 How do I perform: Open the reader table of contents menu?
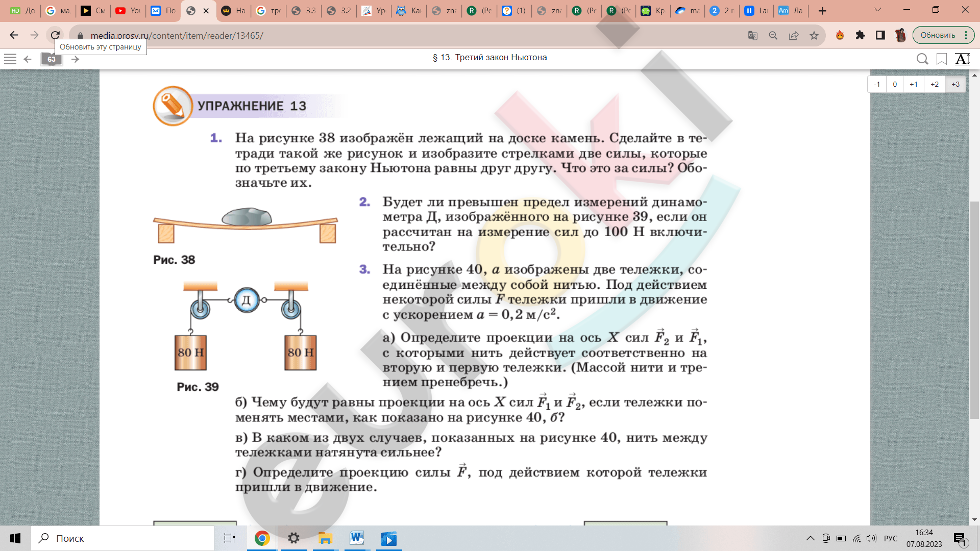tap(10, 59)
